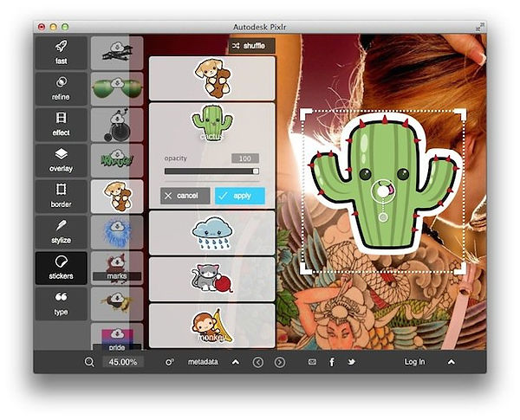
Task: Open the fast tools category
Action: (61, 53)
